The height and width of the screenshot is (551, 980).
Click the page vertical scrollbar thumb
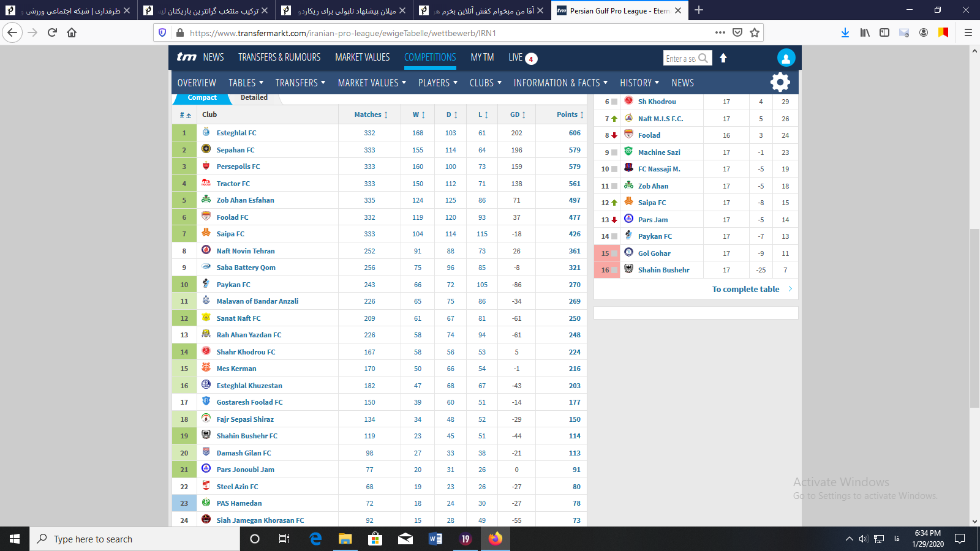pos(974,318)
